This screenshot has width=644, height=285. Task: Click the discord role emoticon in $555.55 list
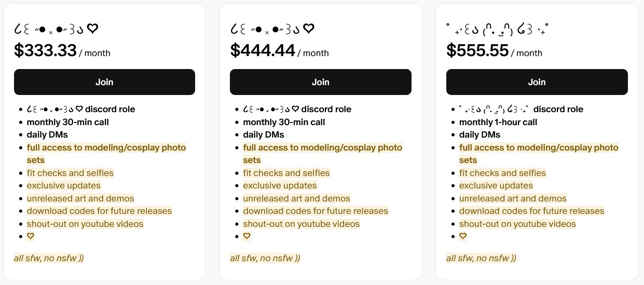(x=493, y=110)
